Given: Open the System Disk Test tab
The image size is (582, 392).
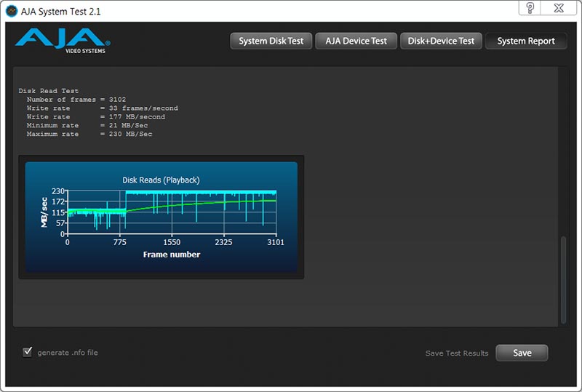Looking at the screenshot, I should tap(271, 41).
